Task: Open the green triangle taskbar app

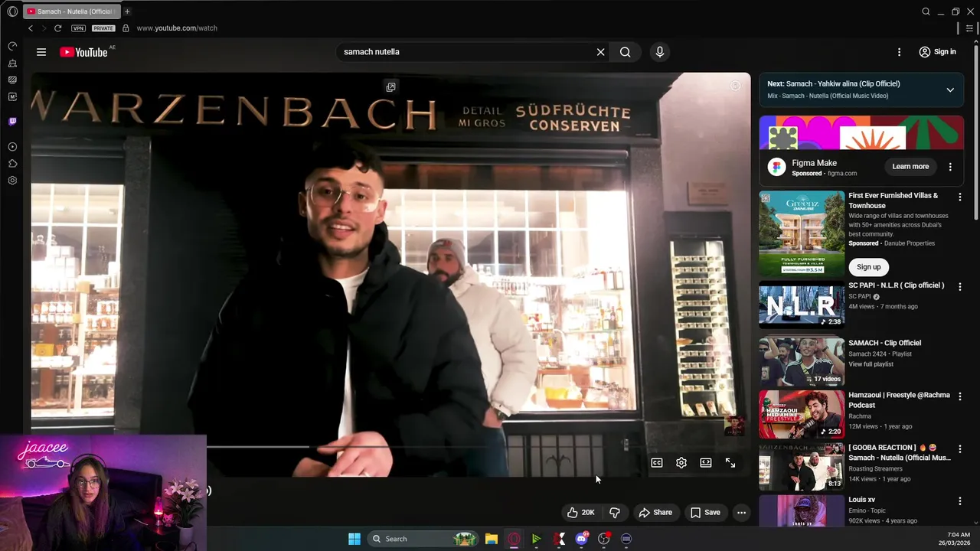Action: [536, 539]
